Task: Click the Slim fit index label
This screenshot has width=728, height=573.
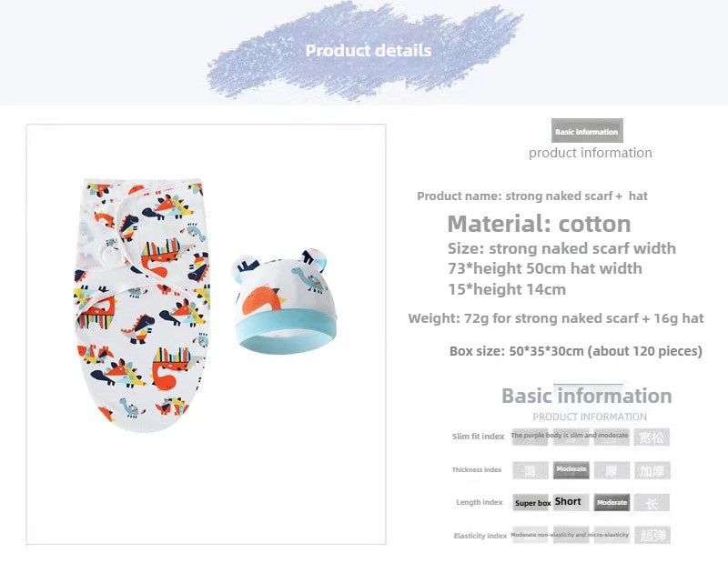Action: pos(478,437)
